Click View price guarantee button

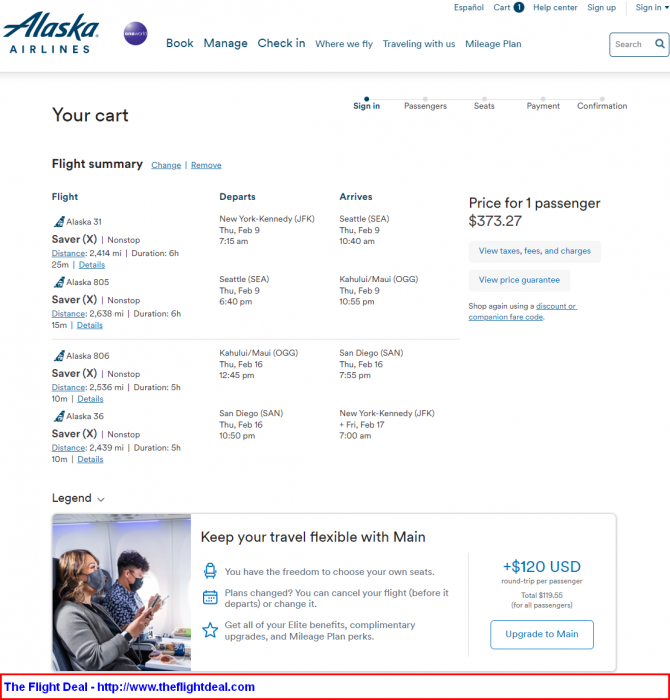point(519,280)
